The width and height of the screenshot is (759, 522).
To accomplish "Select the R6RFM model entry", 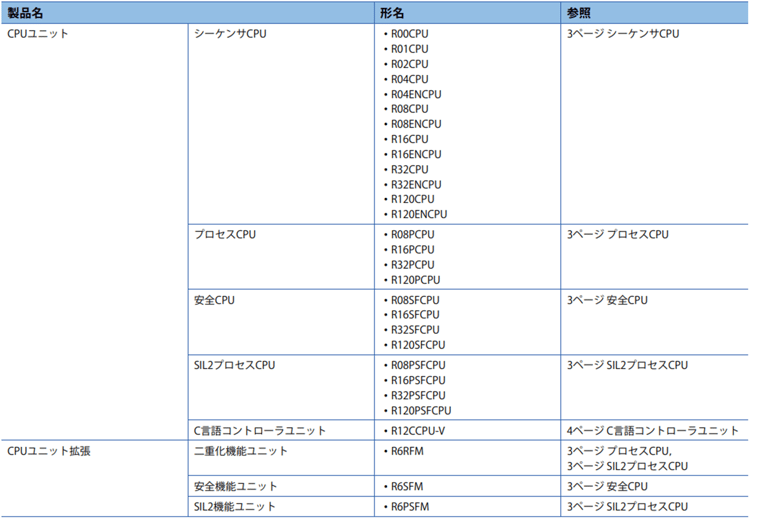I will click(407, 451).
